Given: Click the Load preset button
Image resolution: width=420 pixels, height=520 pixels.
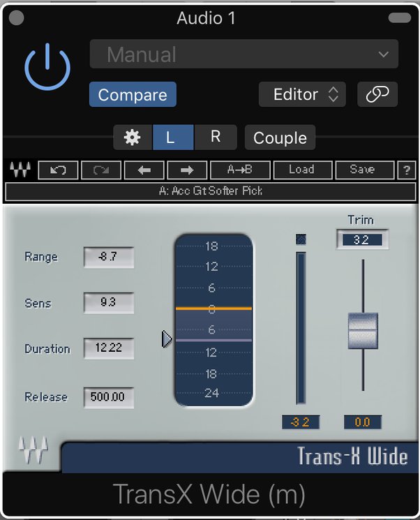Looking at the screenshot, I should [303, 170].
